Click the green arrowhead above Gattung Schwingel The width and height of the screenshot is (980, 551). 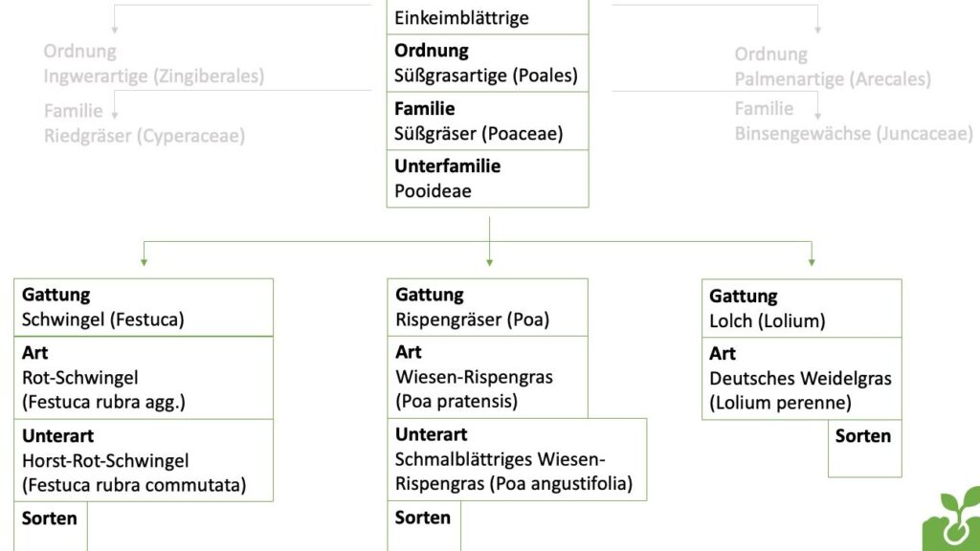point(144,259)
